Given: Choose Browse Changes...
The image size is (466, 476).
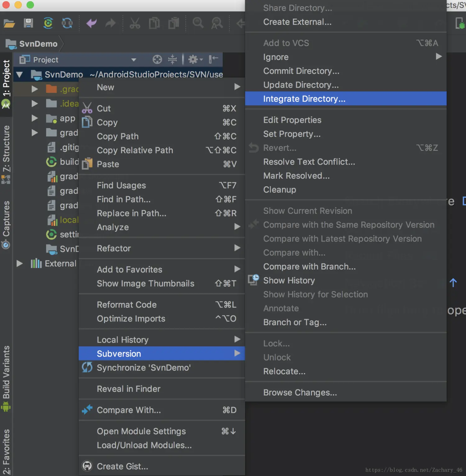Looking at the screenshot, I should pos(346,393).
